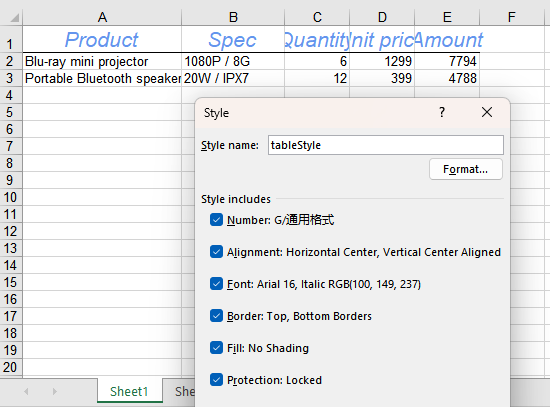The height and width of the screenshot is (407, 550).
Task: Click the Style name input field
Action: point(386,145)
